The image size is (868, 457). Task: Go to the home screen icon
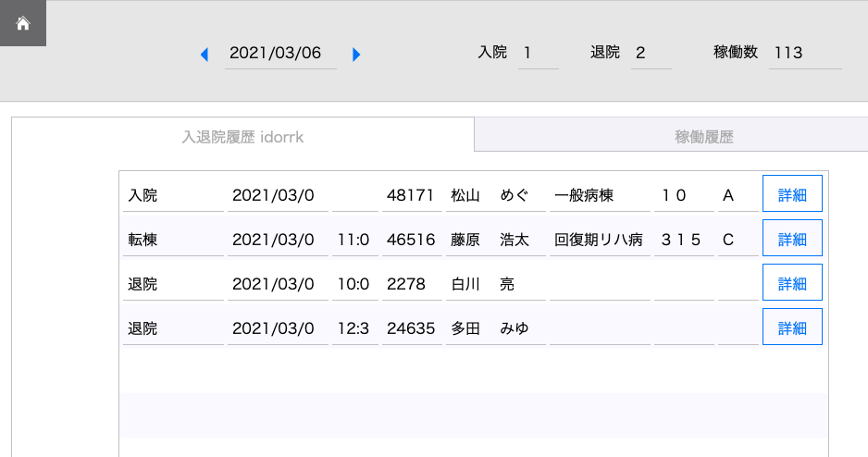[x=23, y=23]
